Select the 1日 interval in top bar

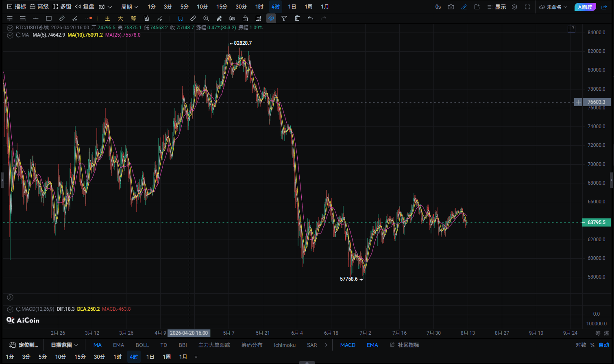point(292,7)
